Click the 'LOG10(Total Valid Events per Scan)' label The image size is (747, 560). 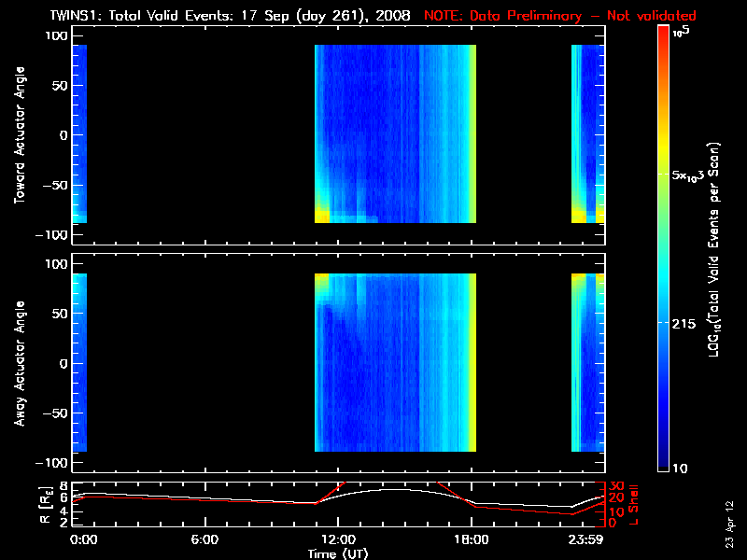coord(713,249)
